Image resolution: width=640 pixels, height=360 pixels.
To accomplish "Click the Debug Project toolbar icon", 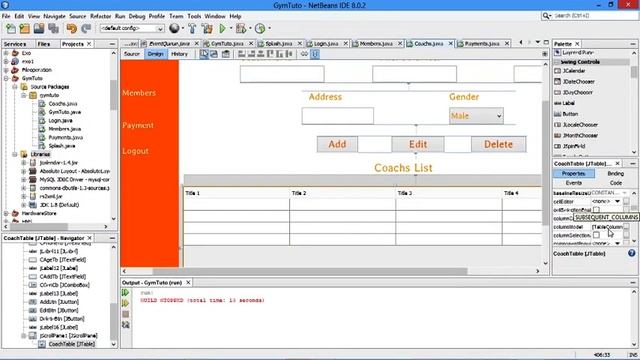I will [241, 29].
